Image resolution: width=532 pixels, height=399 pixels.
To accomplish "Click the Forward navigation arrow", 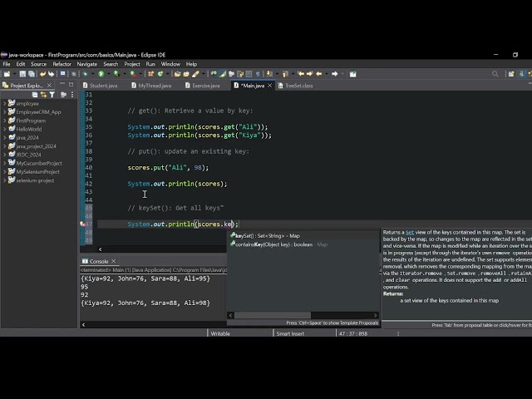I will [334, 74].
